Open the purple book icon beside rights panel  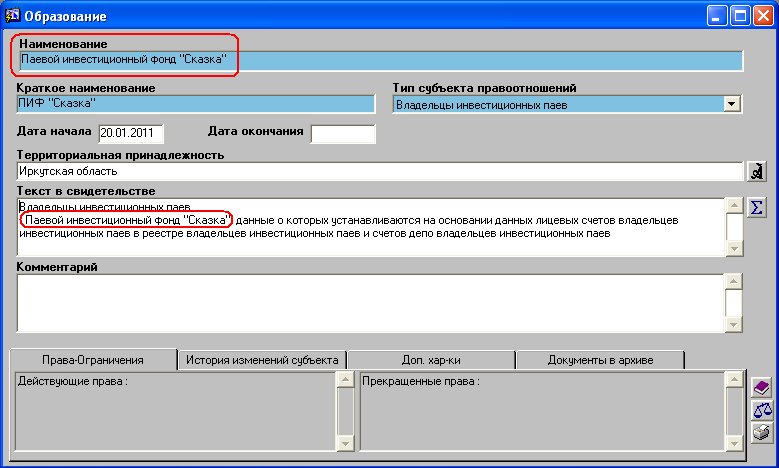pos(762,387)
